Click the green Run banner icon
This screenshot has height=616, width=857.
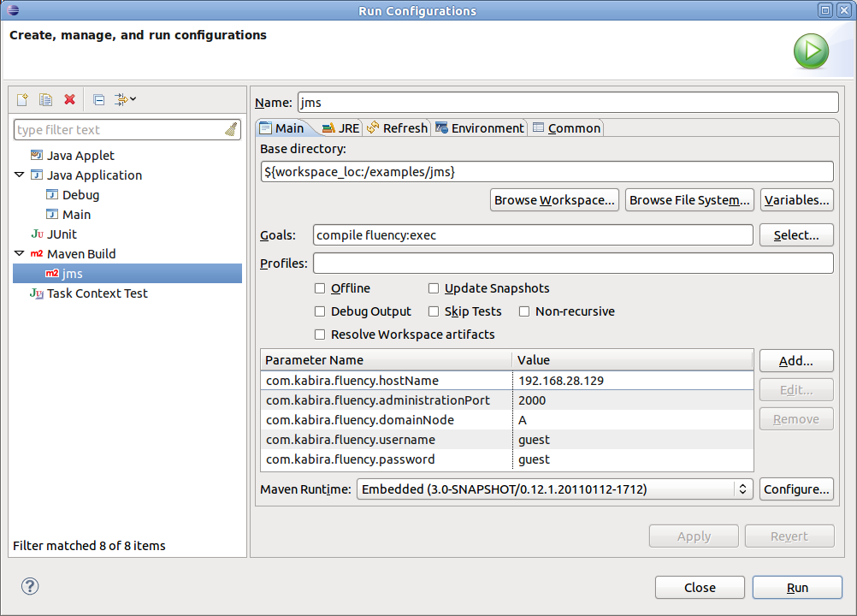coord(810,51)
